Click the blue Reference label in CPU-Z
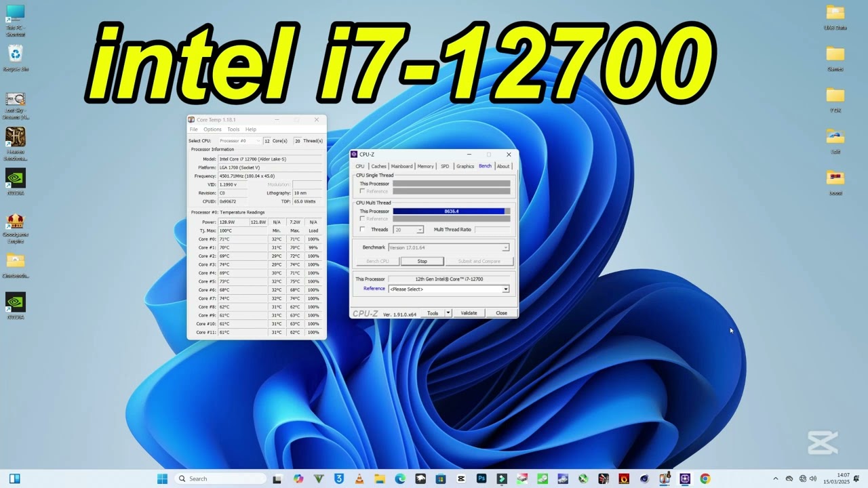The width and height of the screenshot is (868, 488). [374, 289]
